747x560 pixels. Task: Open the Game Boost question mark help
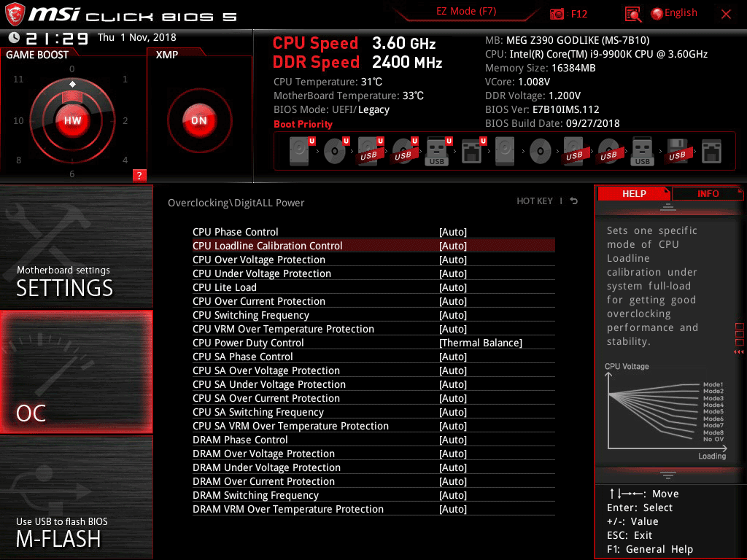[139, 175]
